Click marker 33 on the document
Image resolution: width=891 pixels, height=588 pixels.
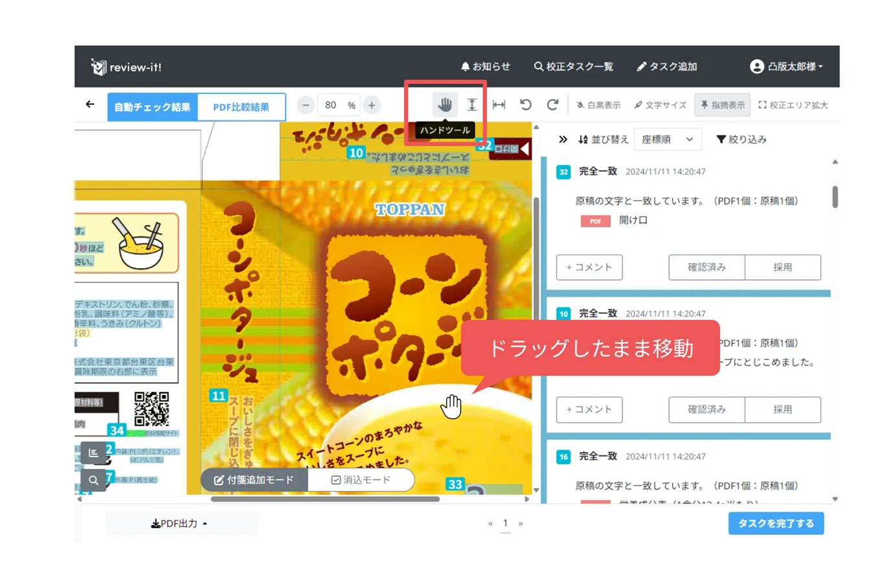point(455,484)
